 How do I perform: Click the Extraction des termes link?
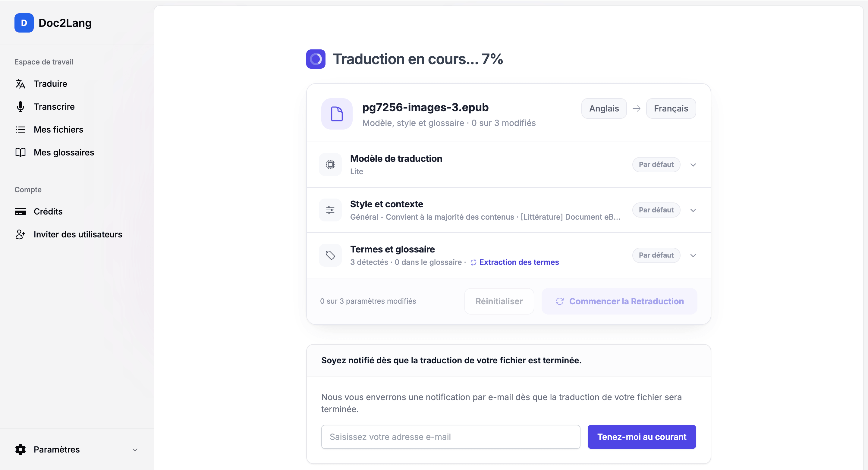519,262
